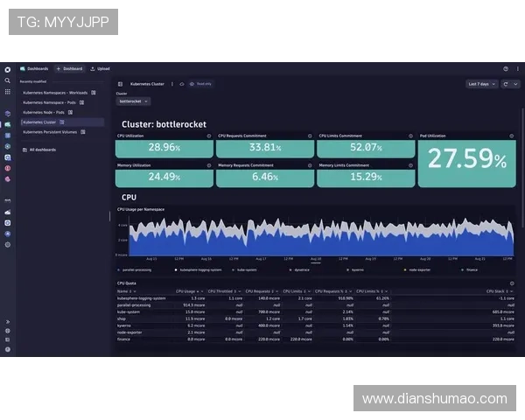The image size is (525, 420).
Task: Click the kubesphere-logging-system row name cell
Action: pyautogui.click(x=141, y=298)
